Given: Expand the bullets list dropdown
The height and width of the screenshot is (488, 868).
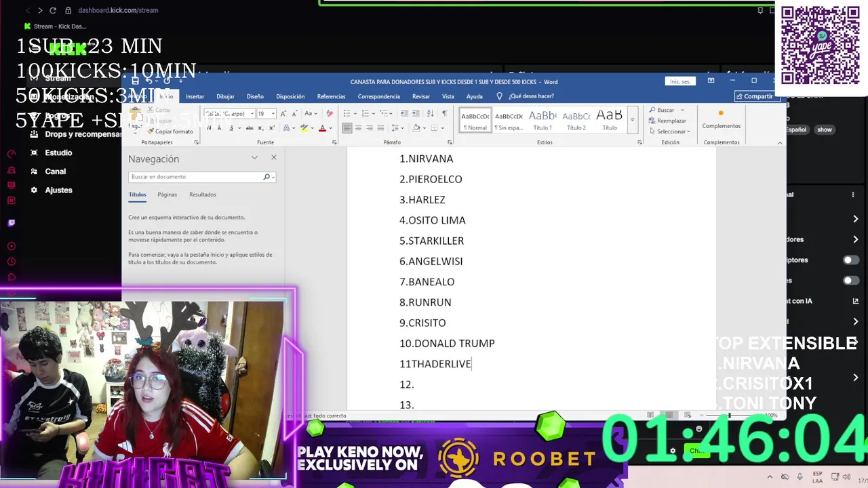Looking at the screenshot, I should (357, 114).
